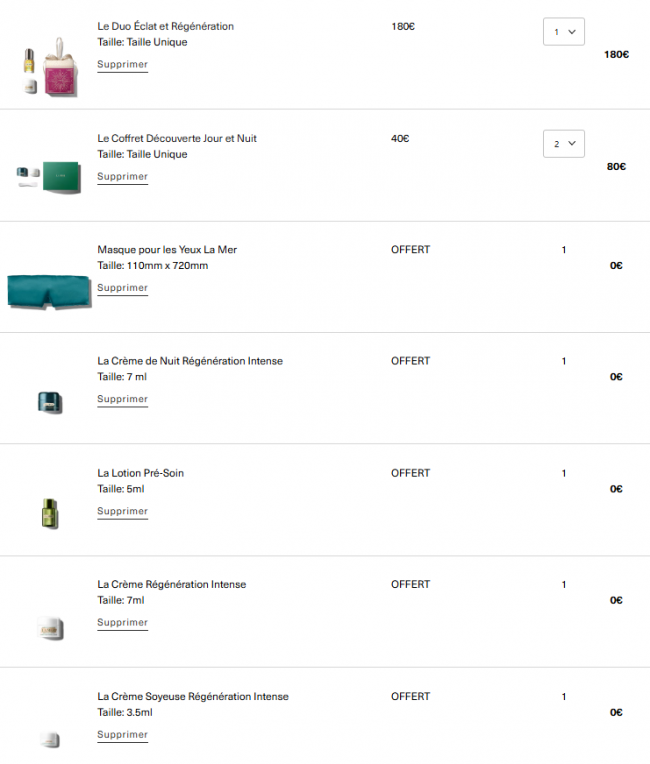Image resolution: width=650 pixels, height=764 pixels.
Task: Remove Masque pour les Yeux La Mer
Action: click(122, 288)
